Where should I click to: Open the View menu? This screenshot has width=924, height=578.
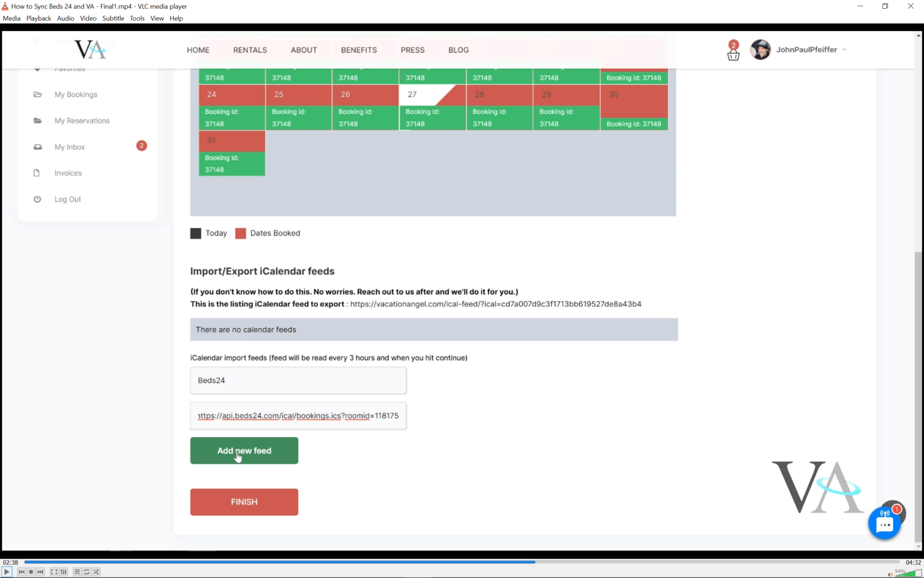(x=157, y=18)
